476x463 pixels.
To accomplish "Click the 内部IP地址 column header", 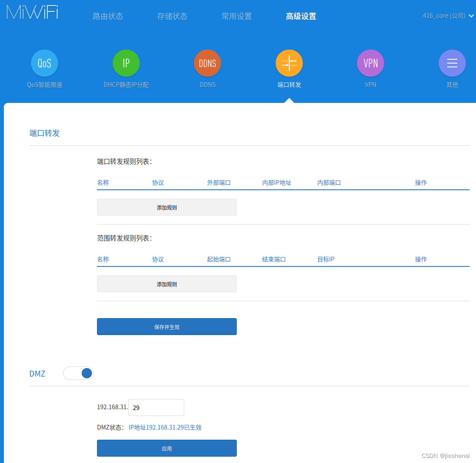I will pos(277,183).
